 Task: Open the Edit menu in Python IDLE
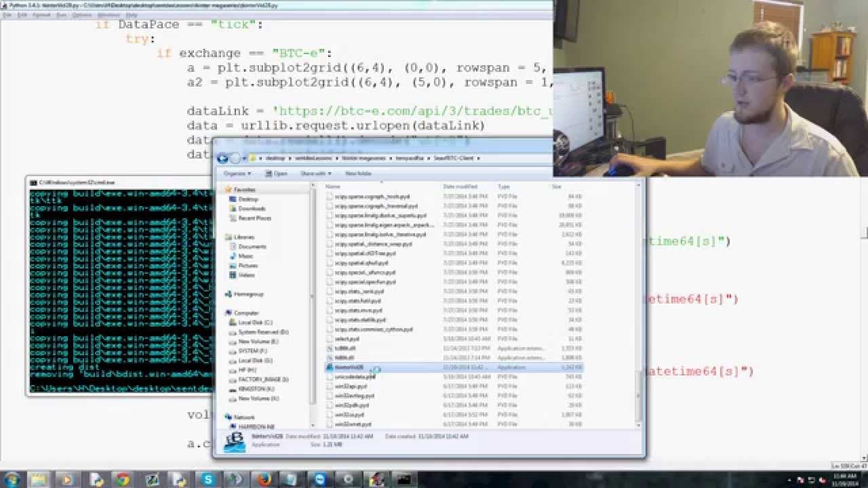click(x=22, y=14)
